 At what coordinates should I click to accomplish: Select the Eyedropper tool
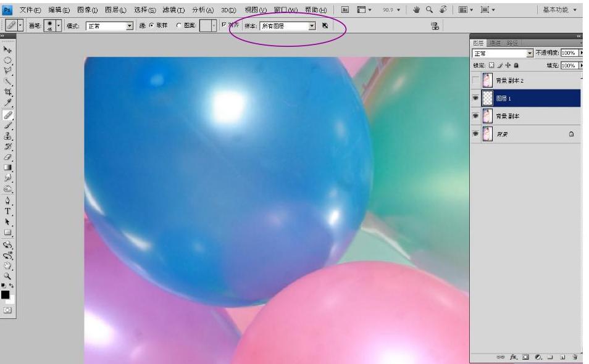pos(7,102)
